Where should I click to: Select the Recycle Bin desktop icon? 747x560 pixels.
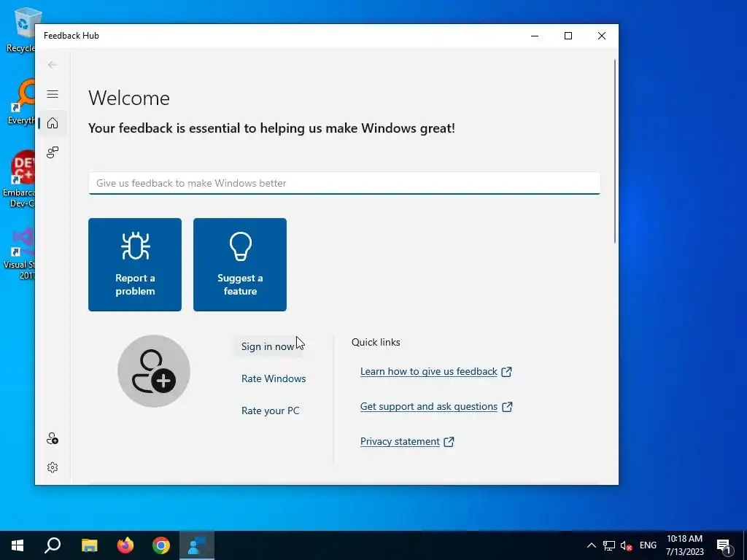[20, 29]
